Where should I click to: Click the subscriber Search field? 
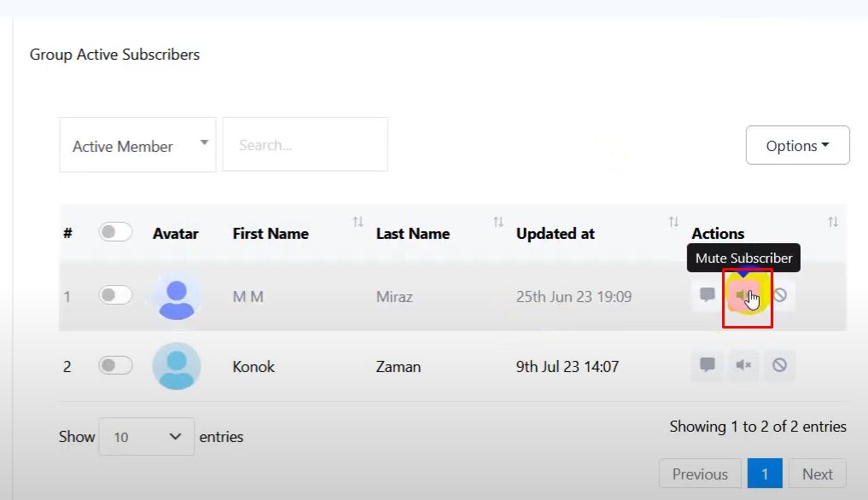coord(305,145)
